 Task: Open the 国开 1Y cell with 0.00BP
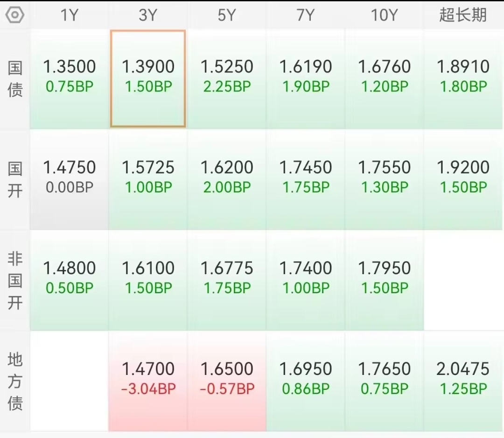(x=70, y=180)
